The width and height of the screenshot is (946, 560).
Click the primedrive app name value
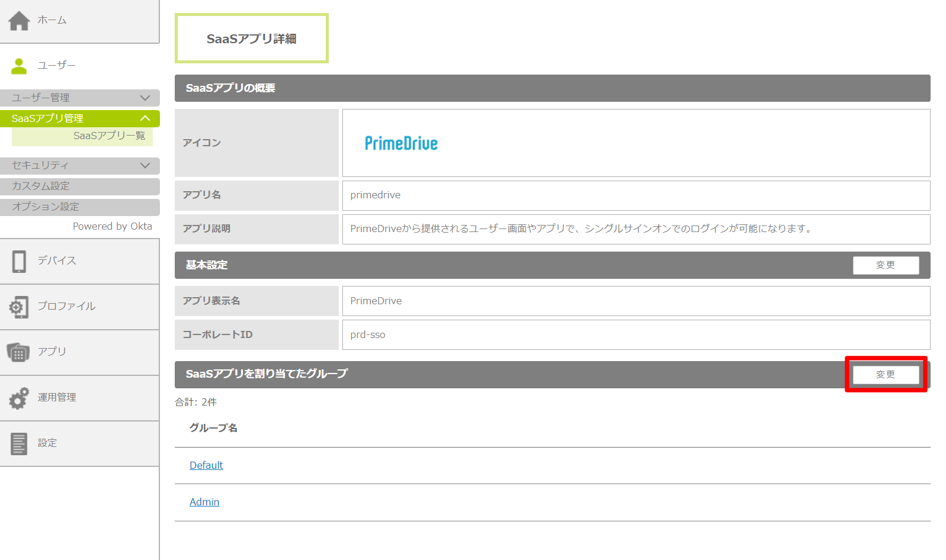click(x=375, y=195)
